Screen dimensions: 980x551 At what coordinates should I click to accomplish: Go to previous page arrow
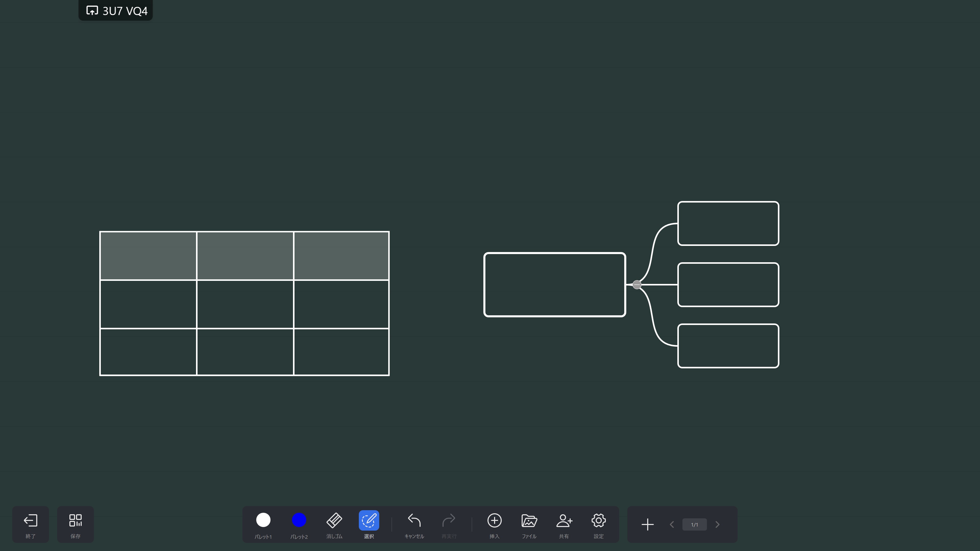coord(672,524)
